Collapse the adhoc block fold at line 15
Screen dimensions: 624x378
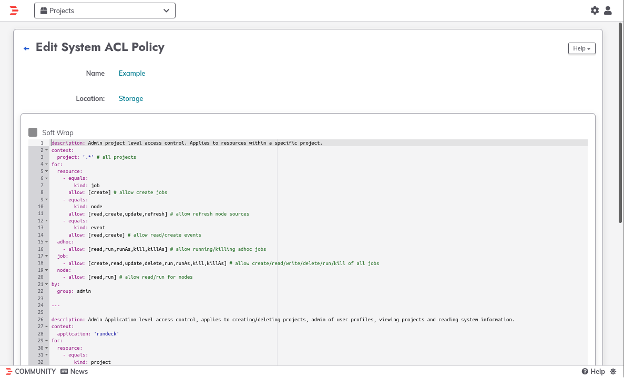point(47,242)
